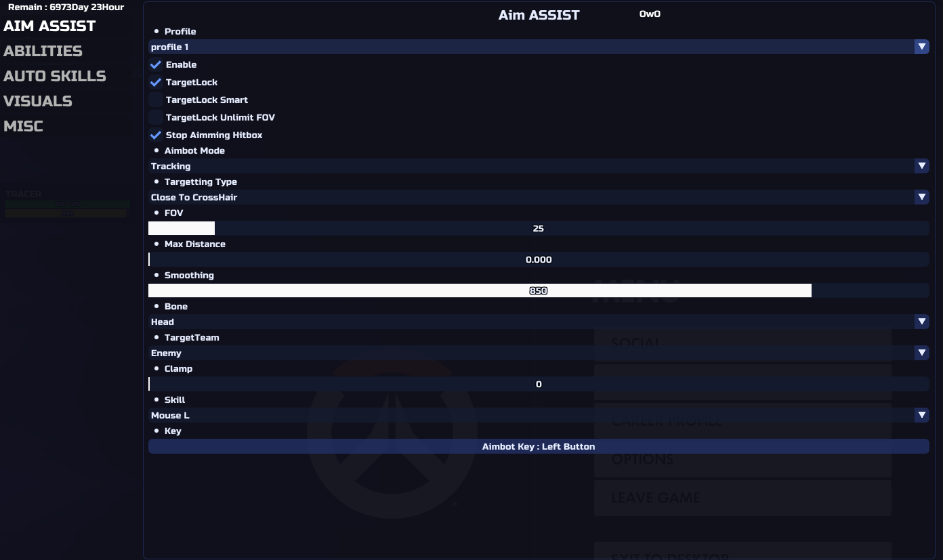Click the Remain : 6973Day 23Hour text
Image resolution: width=943 pixels, height=560 pixels.
[x=66, y=7]
